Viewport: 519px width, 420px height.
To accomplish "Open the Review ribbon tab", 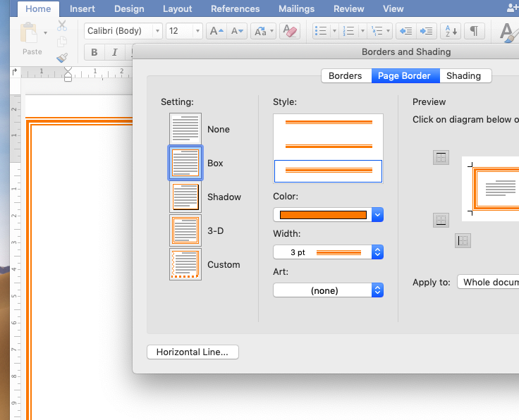I will [348, 9].
